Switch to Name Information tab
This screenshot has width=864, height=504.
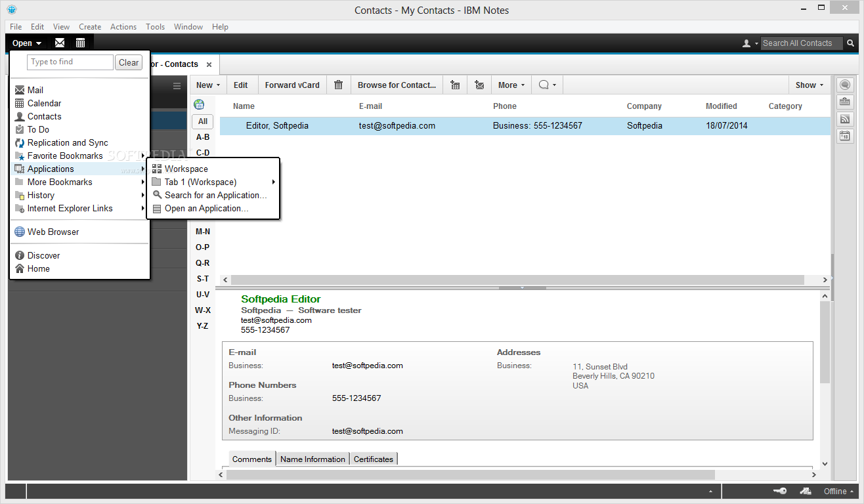pos(313,459)
